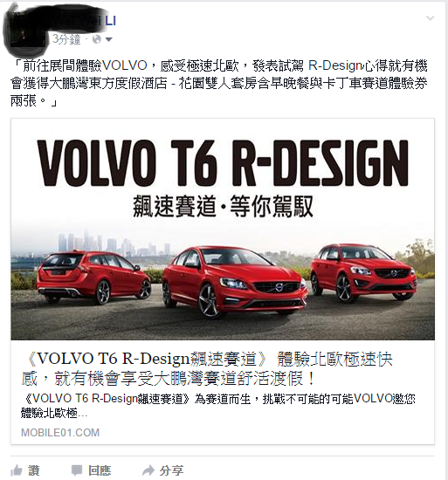Click the globe public privacy icon
The width and height of the screenshot is (448, 480).
pyautogui.click(x=96, y=39)
